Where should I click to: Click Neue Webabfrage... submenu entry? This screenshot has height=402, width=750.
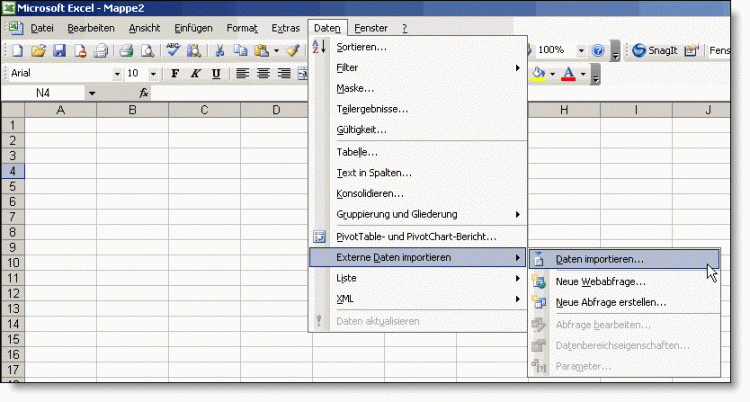point(600,281)
